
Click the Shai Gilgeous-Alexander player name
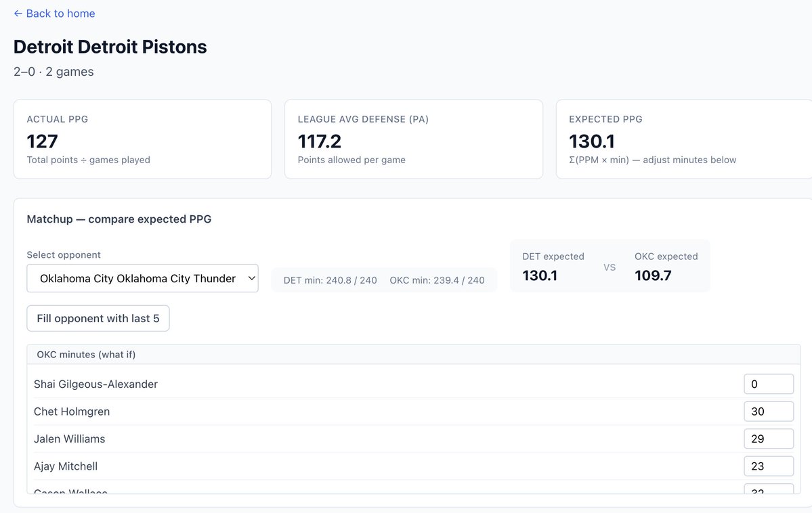(95, 384)
